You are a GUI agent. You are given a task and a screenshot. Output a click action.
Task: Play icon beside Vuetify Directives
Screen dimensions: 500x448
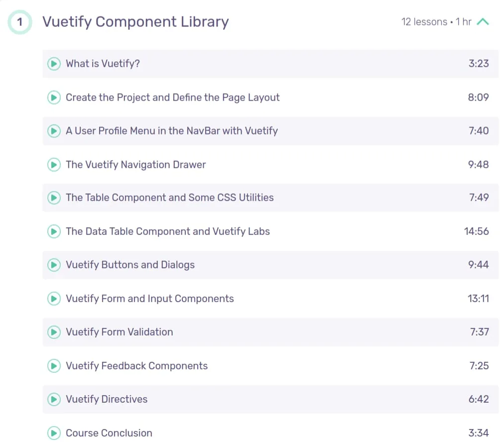(54, 399)
